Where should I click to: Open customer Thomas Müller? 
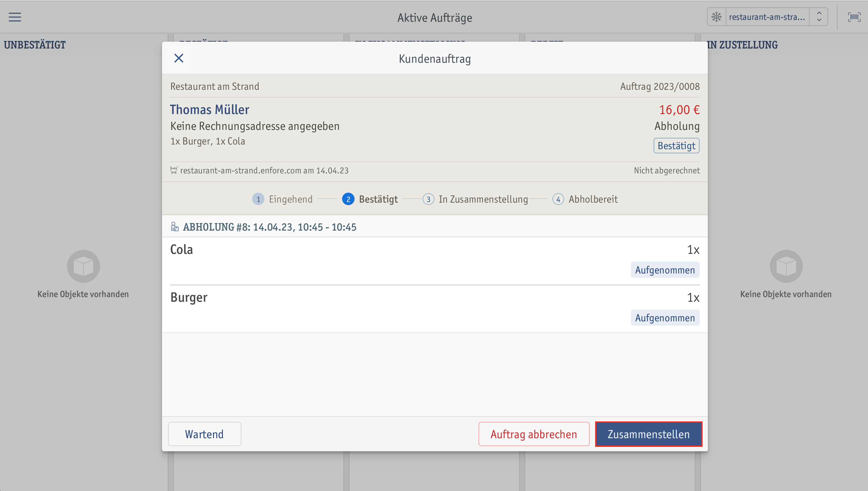(x=210, y=110)
